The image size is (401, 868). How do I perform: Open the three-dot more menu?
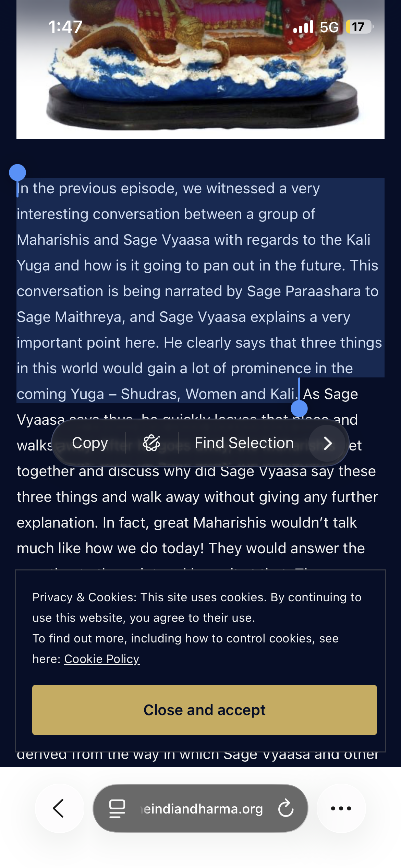[x=341, y=808]
